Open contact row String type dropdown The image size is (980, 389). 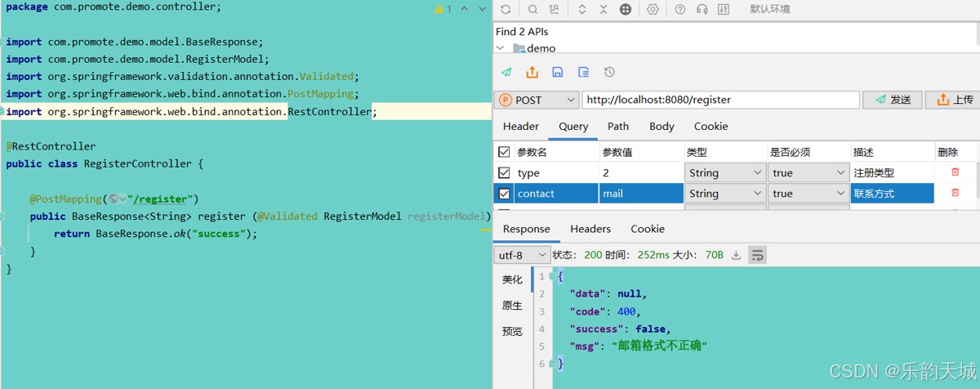tap(724, 194)
